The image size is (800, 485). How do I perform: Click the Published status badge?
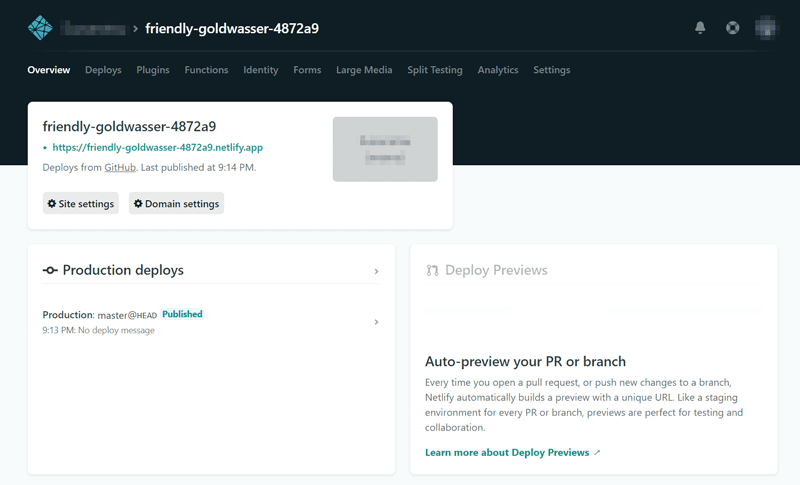182,314
